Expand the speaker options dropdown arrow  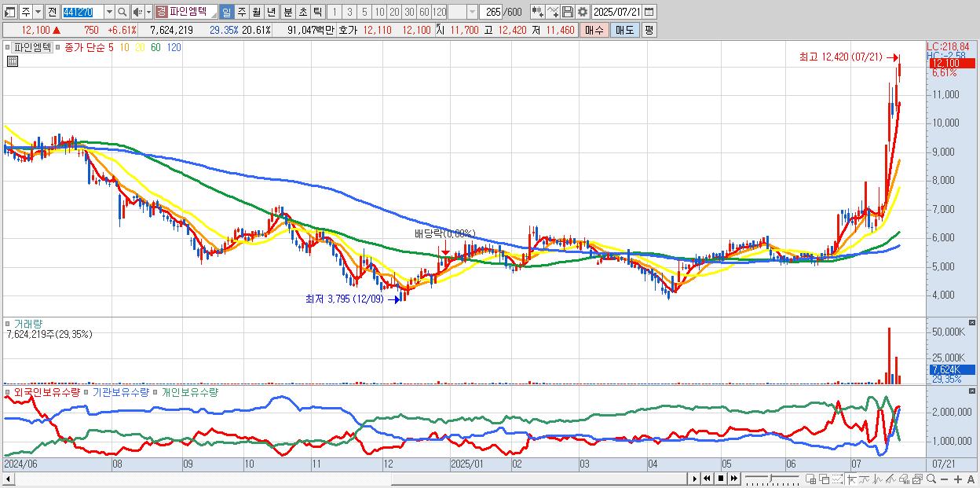(x=148, y=12)
